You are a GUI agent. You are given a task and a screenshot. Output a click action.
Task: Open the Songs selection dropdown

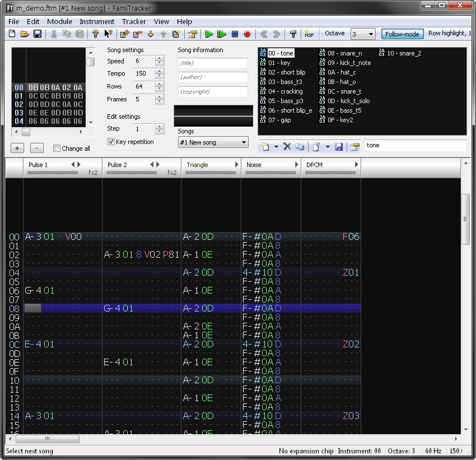[243, 142]
